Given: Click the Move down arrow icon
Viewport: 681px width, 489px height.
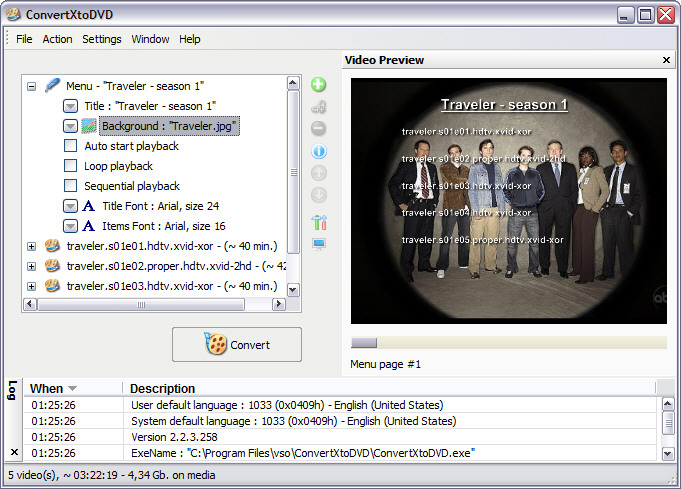Looking at the screenshot, I should [x=319, y=195].
